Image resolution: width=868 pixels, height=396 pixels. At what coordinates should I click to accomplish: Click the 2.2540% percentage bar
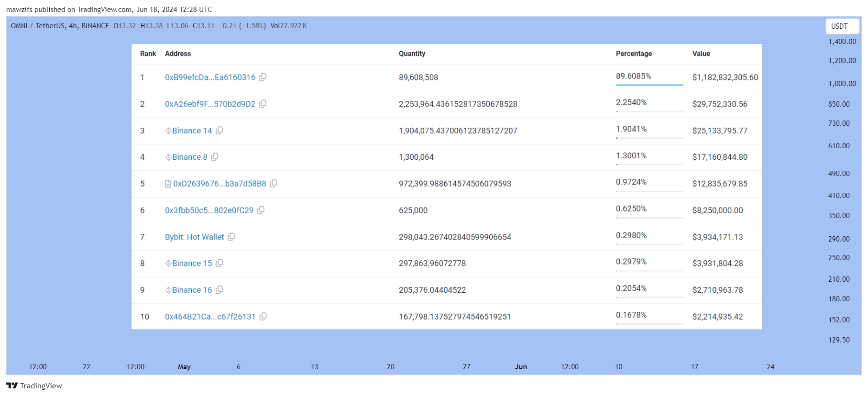pos(649,111)
